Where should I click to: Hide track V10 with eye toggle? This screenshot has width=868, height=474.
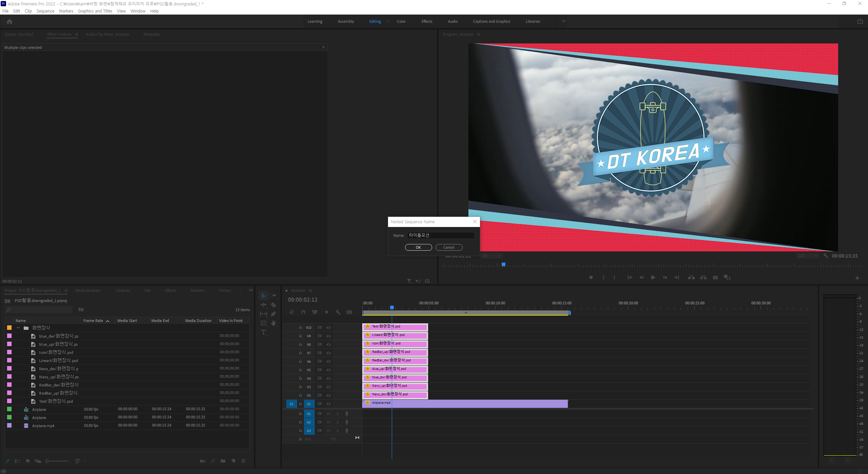click(x=328, y=328)
